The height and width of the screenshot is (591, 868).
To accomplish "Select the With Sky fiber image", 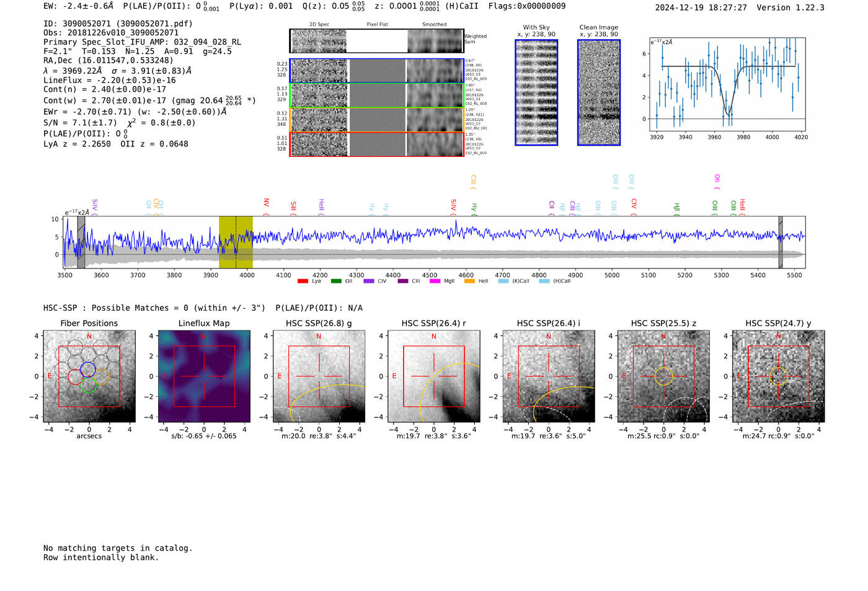I will click(536, 92).
